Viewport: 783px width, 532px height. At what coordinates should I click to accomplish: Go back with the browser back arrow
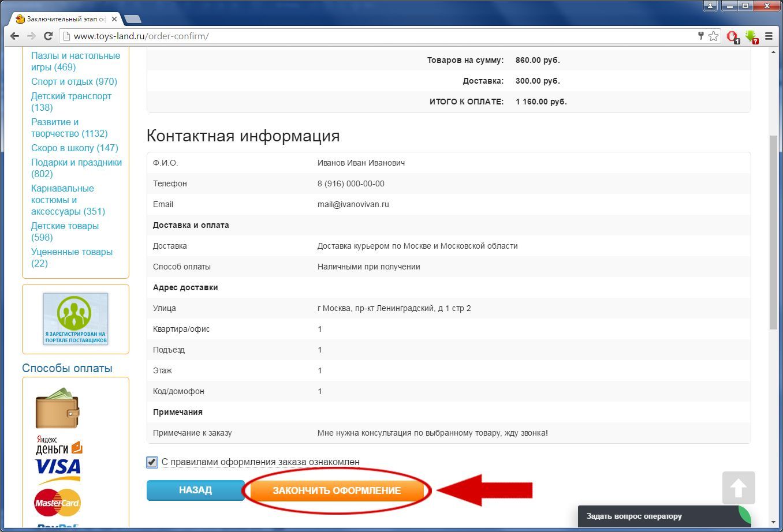click(x=15, y=36)
